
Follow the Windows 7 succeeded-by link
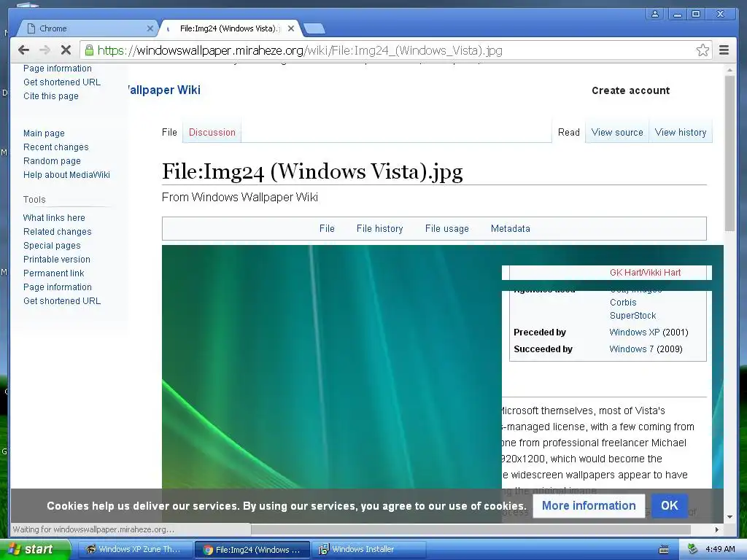[x=631, y=349]
